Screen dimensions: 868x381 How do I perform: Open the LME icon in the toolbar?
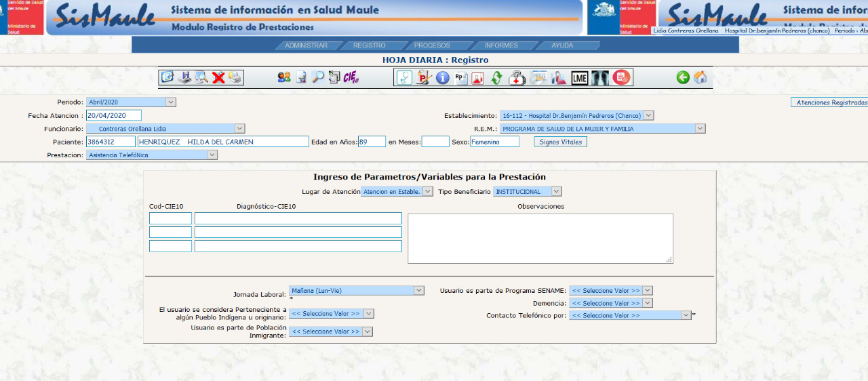[580, 77]
